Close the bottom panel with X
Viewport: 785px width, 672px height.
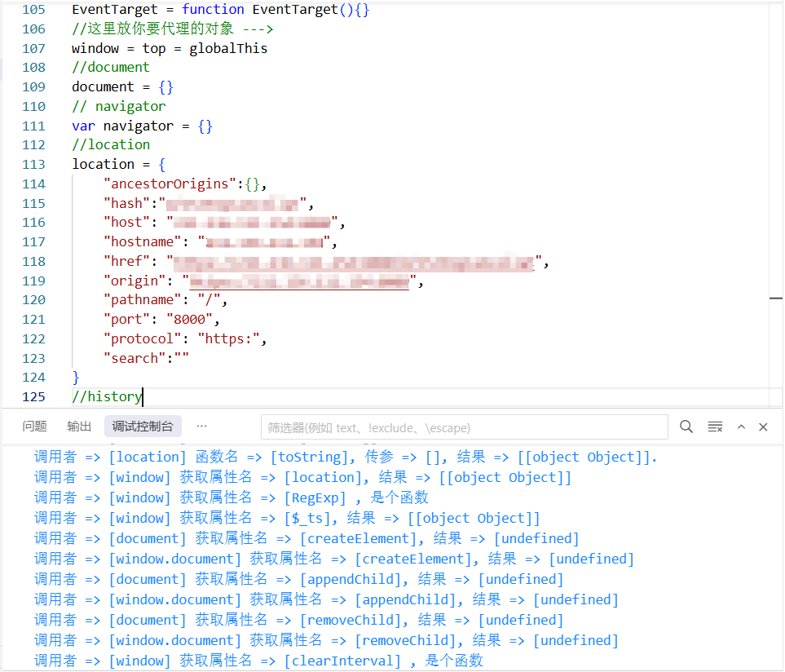click(763, 427)
